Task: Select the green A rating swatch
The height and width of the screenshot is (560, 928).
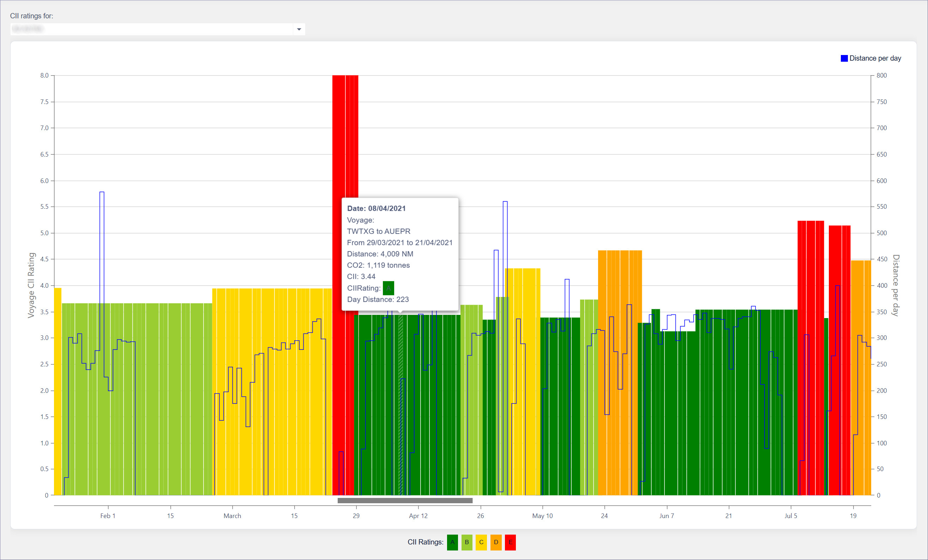Action: tap(452, 542)
